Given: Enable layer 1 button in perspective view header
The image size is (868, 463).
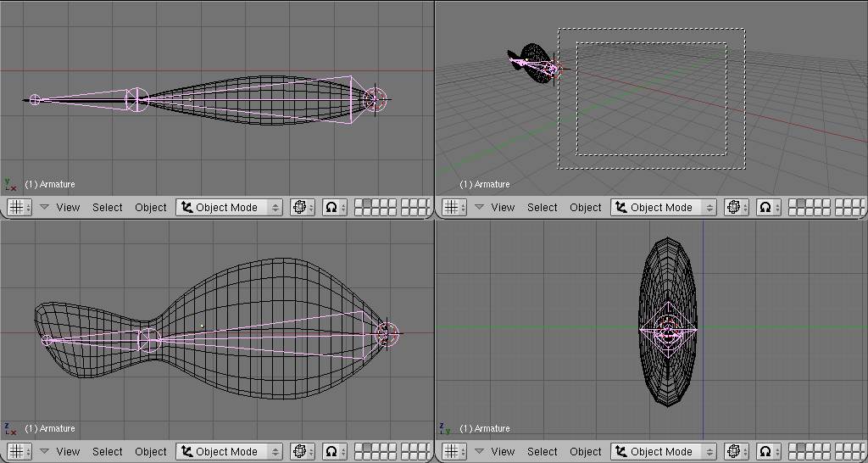Looking at the screenshot, I should pyautogui.click(x=793, y=204).
